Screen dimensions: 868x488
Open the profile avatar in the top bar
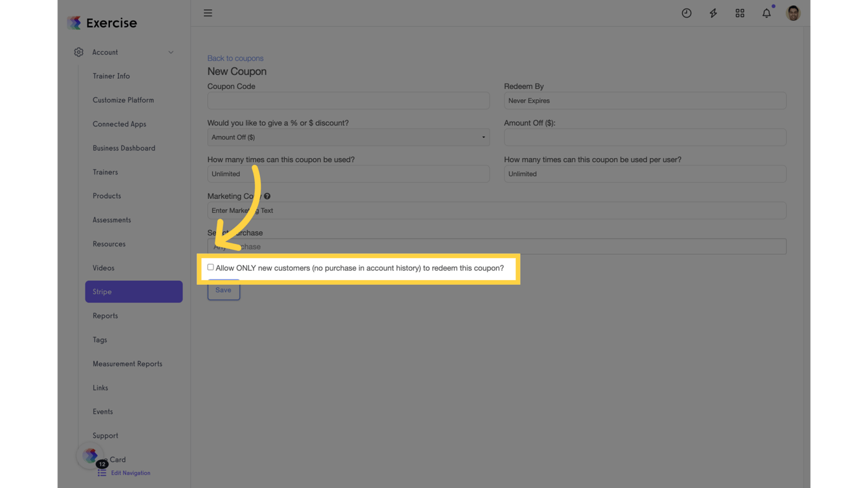[x=793, y=13]
